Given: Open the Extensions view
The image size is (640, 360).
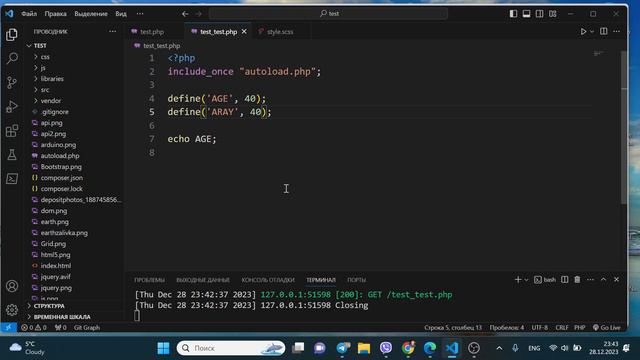Looking at the screenshot, I should click(x=12, y=131).
